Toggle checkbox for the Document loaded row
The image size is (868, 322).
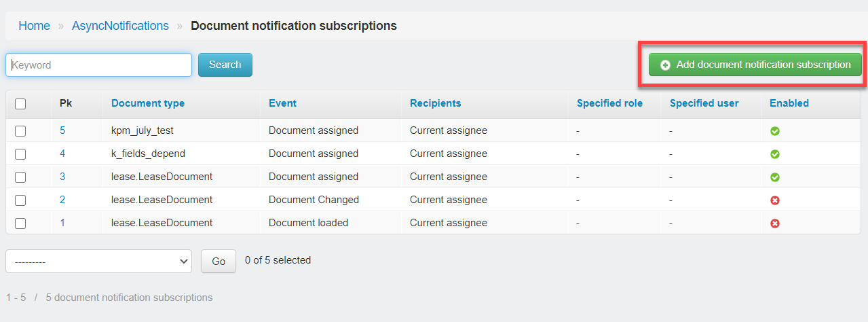tap(20, 223)
